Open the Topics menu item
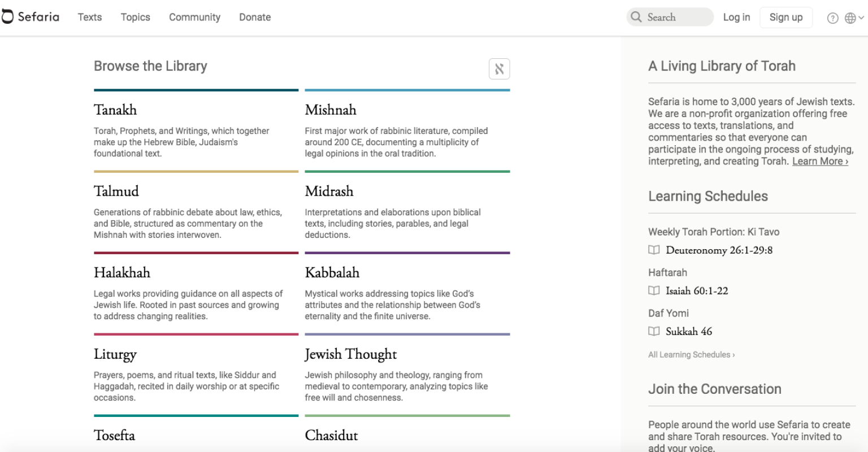Image resolution: width=868 pixels, height=452 pixels. click(135, 17)
